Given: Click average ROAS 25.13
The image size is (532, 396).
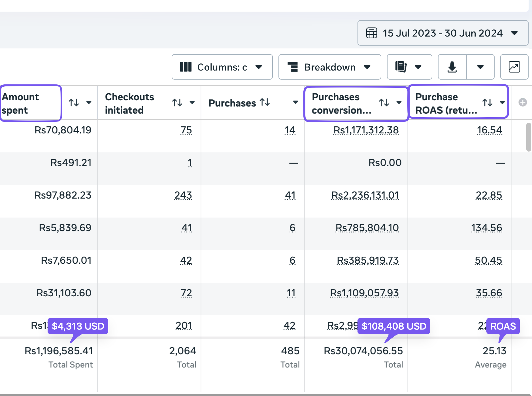Looking at the screenshot, I should (x=495, y=351).
